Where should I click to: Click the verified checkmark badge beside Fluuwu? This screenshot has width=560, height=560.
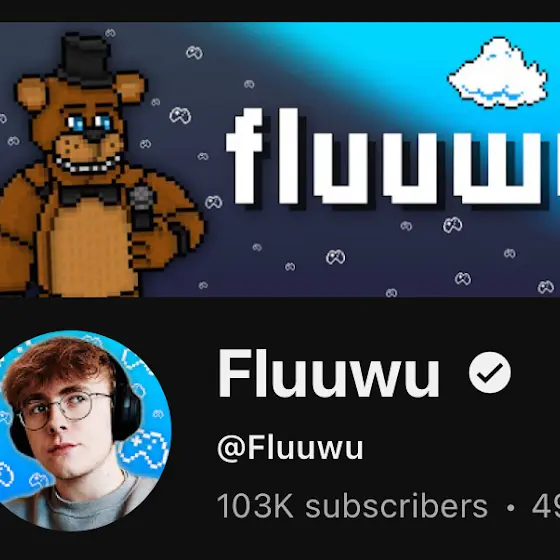pyautogui.click(x=490, y=372)
